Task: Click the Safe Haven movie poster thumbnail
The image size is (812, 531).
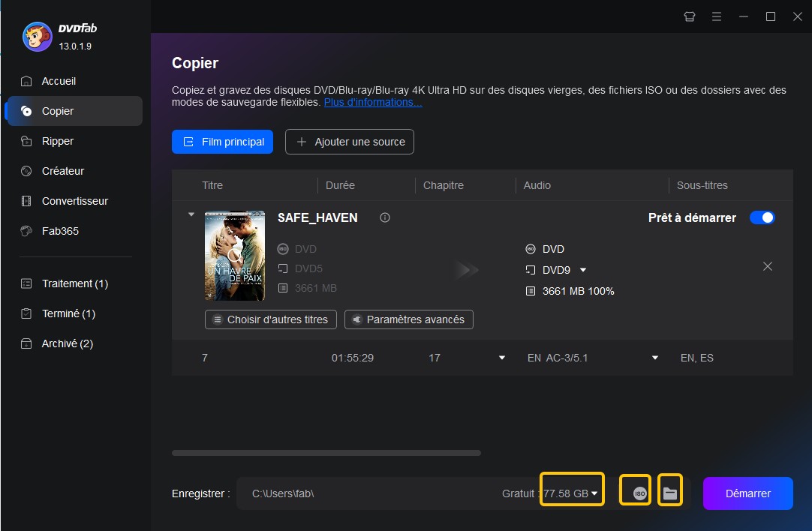Action: point(235,255)
